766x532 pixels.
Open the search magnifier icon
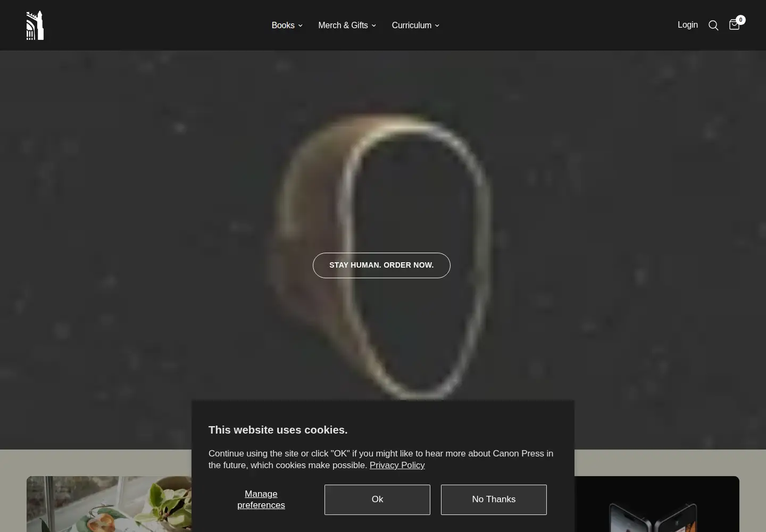[713, 26]
